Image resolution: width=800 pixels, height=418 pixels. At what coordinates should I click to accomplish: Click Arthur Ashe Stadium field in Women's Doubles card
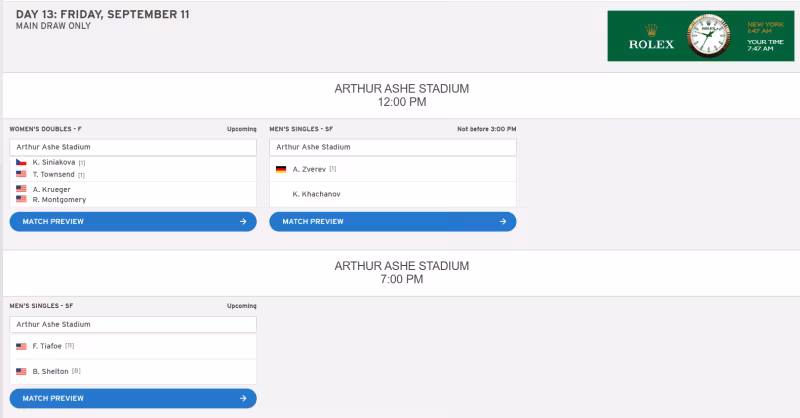coord(133,147)
